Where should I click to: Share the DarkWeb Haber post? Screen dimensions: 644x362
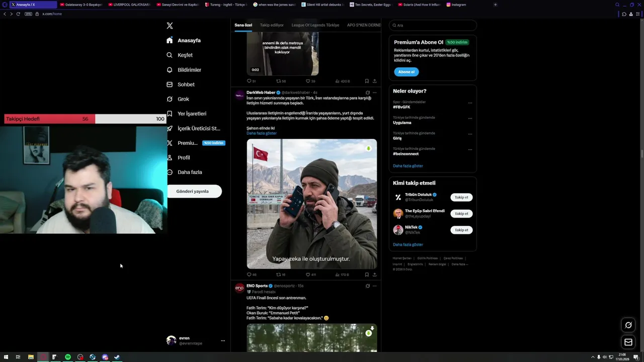pyautogui.click(x=374, y=275)
